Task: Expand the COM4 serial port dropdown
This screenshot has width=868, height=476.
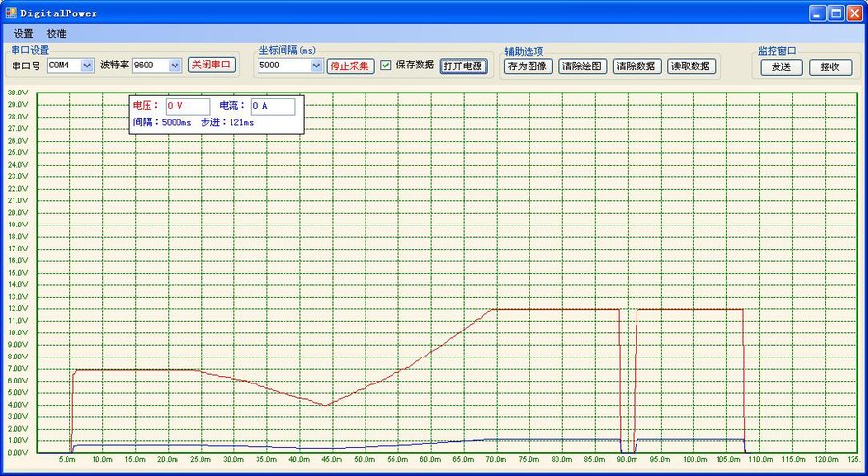Action: [87, 66]
